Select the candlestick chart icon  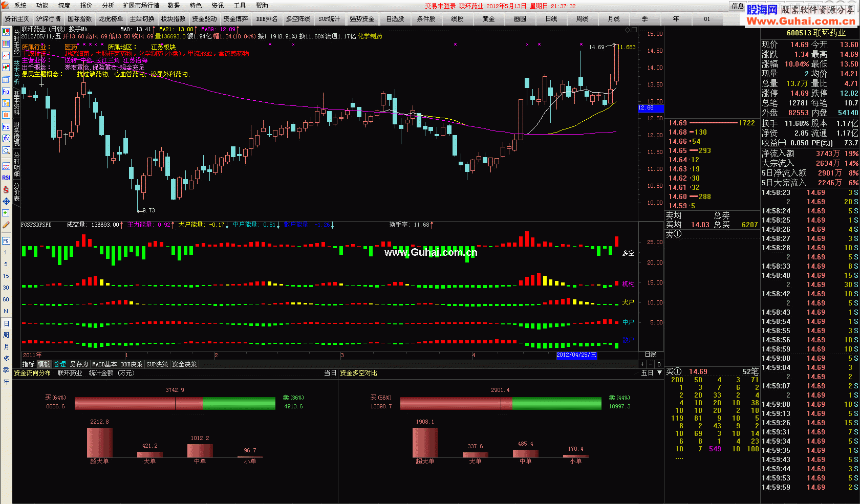click(6, 67)
